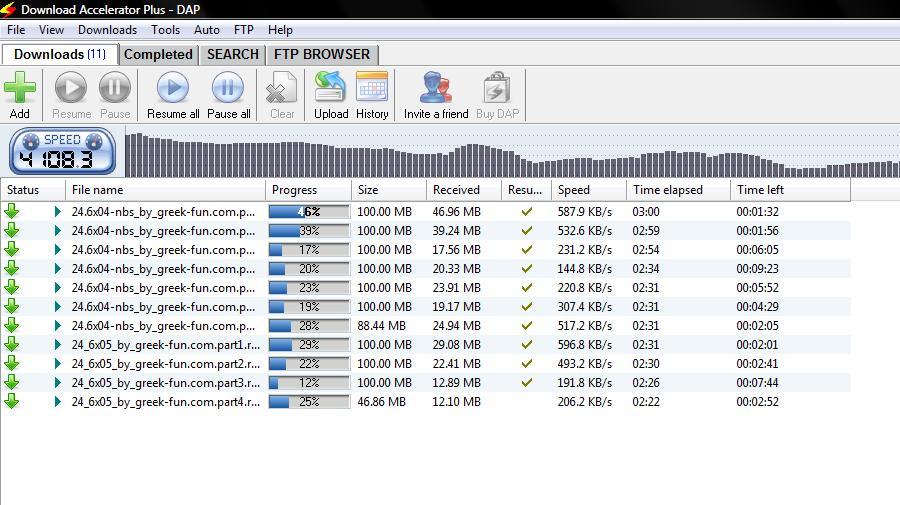The height and width of the screenshot is (505, 900).
Task: Expand the 39% download row triangle
Action: 57,231
